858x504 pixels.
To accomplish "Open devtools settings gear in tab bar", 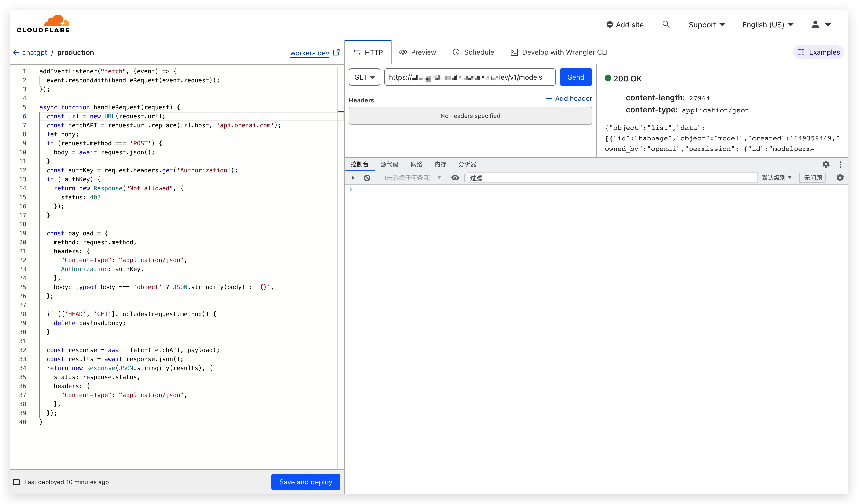I will 826,164.
